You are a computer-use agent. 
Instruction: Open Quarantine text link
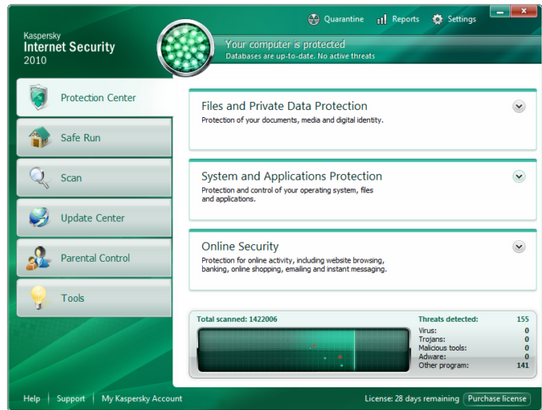tap(344, 19)
